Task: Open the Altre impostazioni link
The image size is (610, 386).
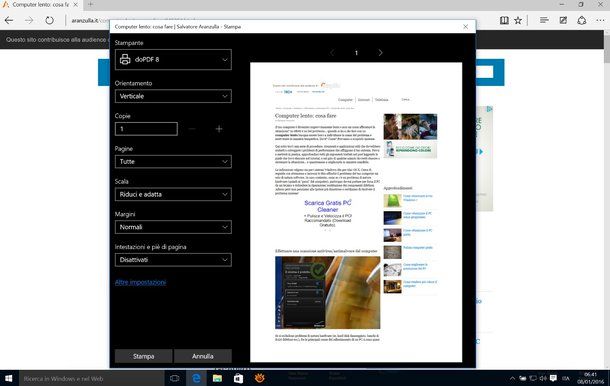Action: tap(140, 282)
